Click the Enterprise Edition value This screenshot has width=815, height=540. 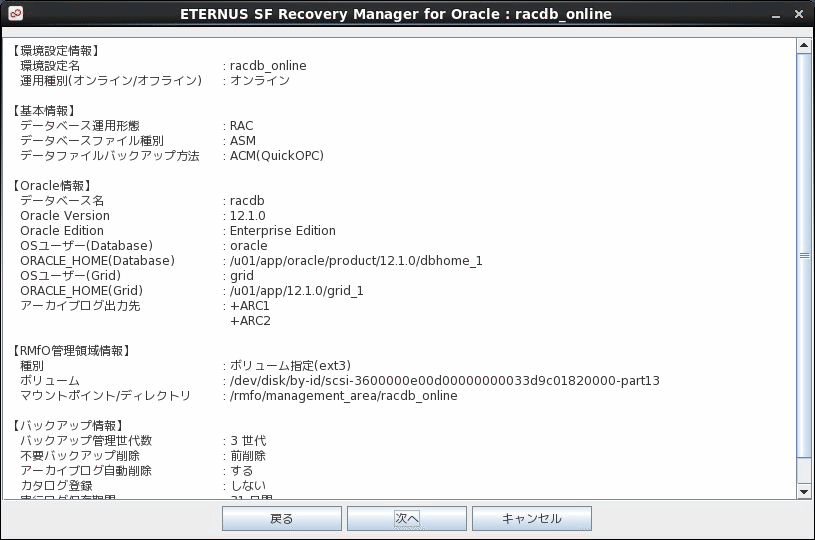click(283, 231)
